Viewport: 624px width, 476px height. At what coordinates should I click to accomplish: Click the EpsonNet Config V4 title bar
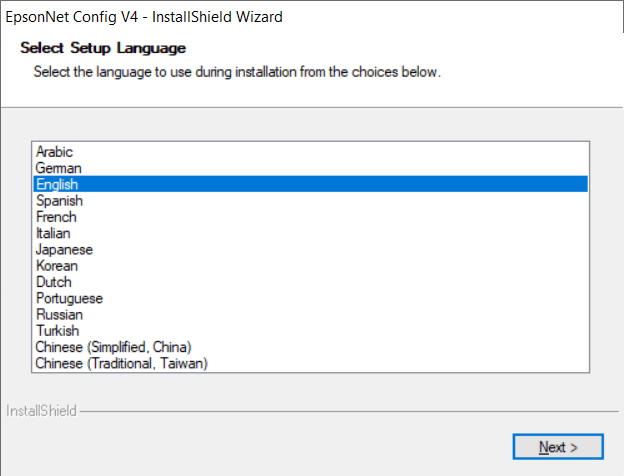pyautogui.click(x=144, y=17)
